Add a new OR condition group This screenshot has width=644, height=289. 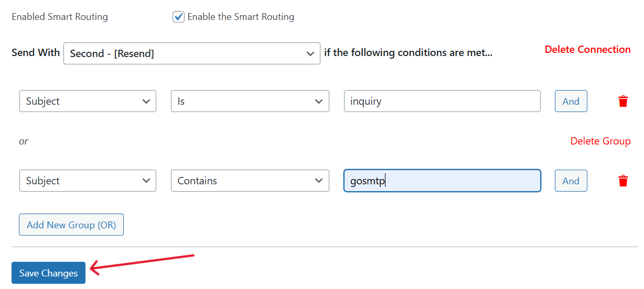71,225
